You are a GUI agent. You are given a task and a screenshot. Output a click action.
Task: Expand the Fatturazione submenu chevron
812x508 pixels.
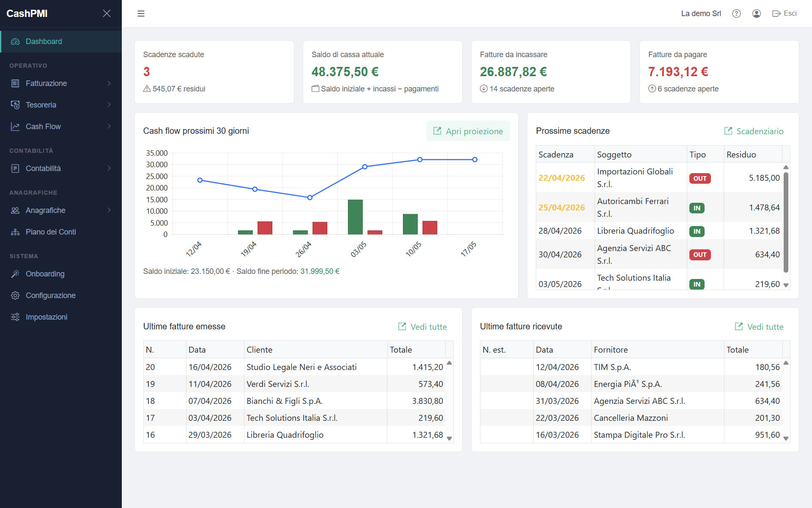click(x=109, y=83)
